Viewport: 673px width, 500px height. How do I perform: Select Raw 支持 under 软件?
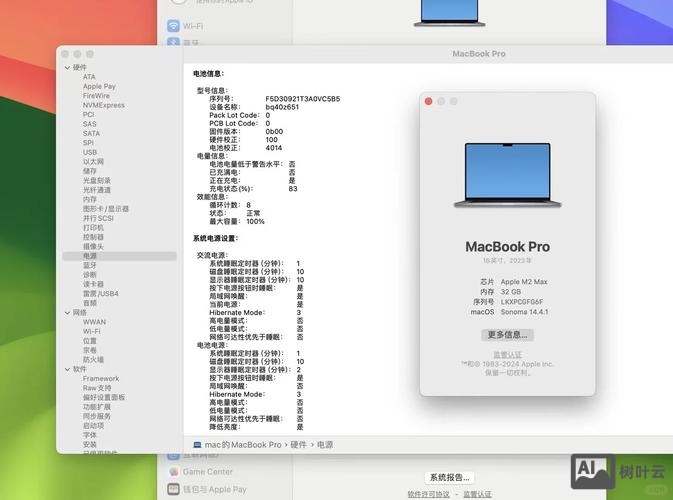[97, 388]
